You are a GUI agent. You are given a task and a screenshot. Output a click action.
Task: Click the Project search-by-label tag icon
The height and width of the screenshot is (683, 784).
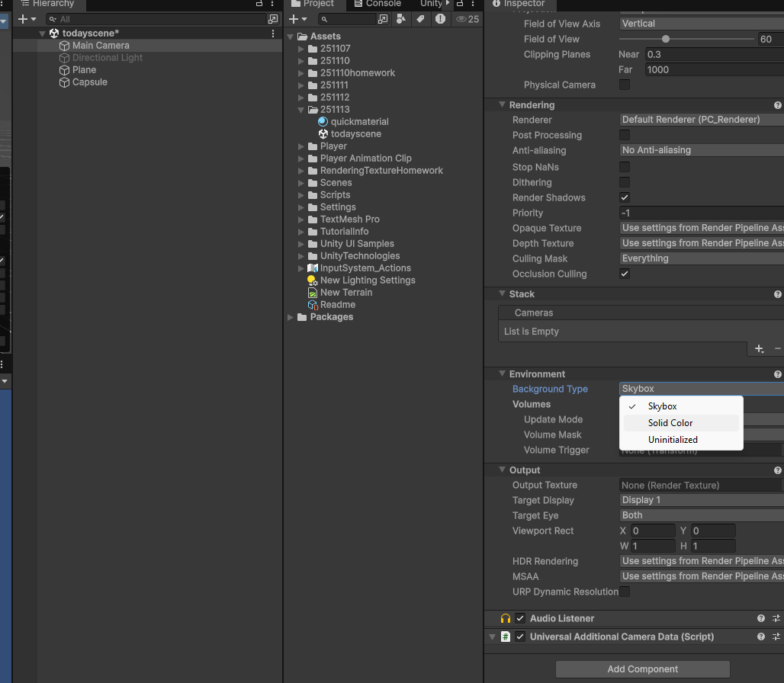click(x=420, y=19)
